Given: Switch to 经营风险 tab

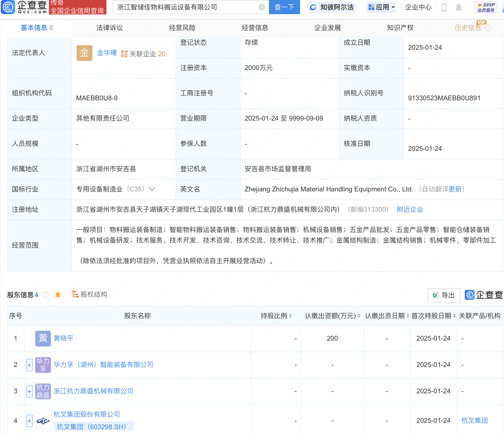Looking at the screenshot, I should (x=182, y=28).
